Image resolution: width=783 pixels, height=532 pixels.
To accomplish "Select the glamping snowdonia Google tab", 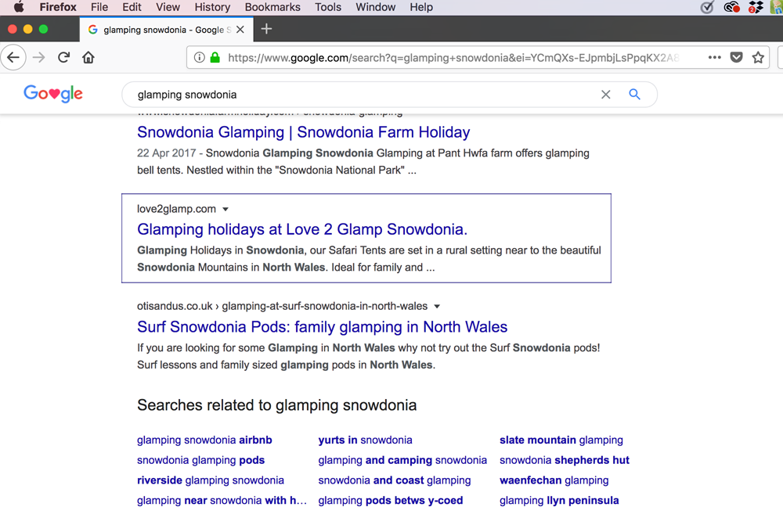I will pos(166,30).
